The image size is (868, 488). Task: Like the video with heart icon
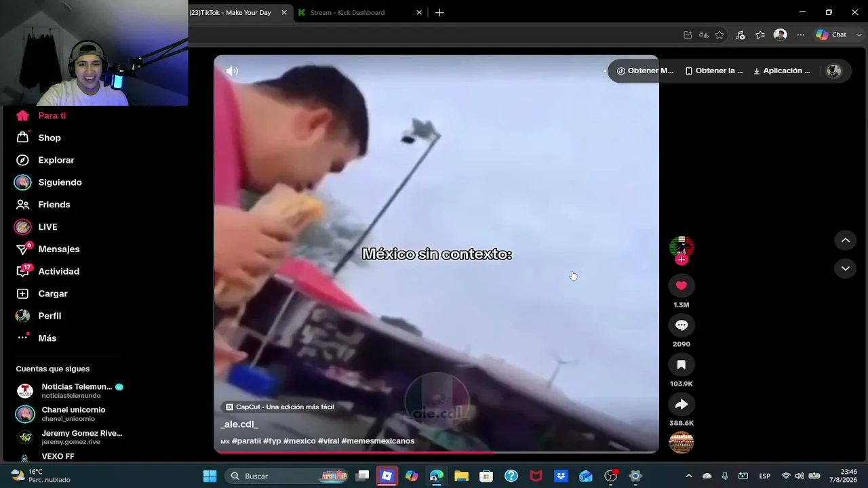pyautogui.click(x=682, y=286)
